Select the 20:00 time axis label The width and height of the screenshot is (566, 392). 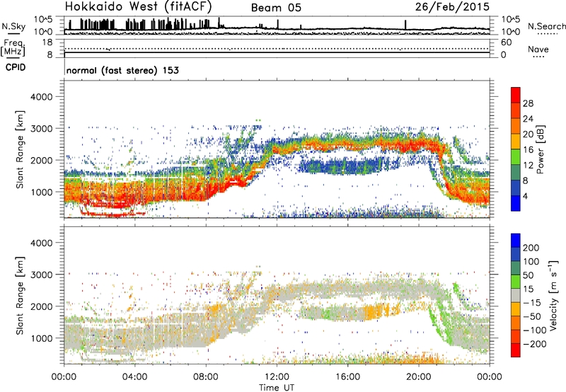click(x=419, y=377)
